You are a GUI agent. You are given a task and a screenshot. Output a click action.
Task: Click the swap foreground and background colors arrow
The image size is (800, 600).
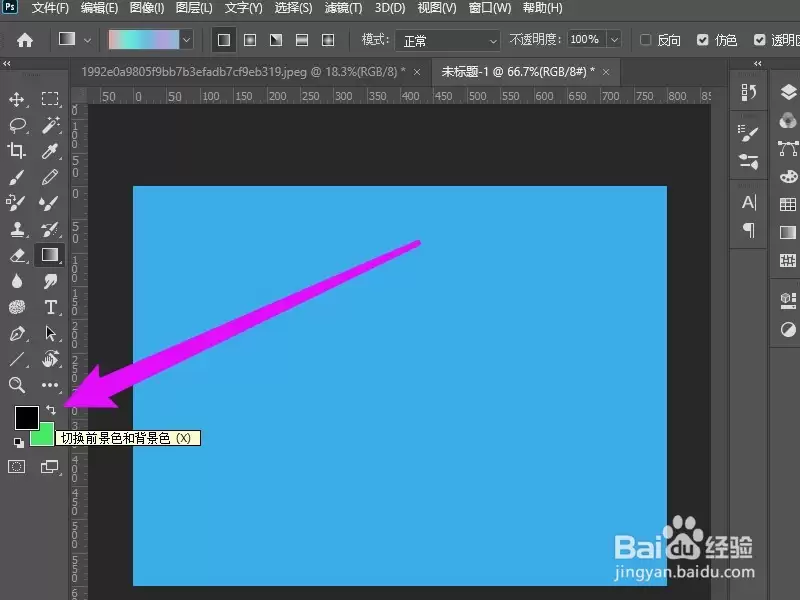(x=51, y=410)
